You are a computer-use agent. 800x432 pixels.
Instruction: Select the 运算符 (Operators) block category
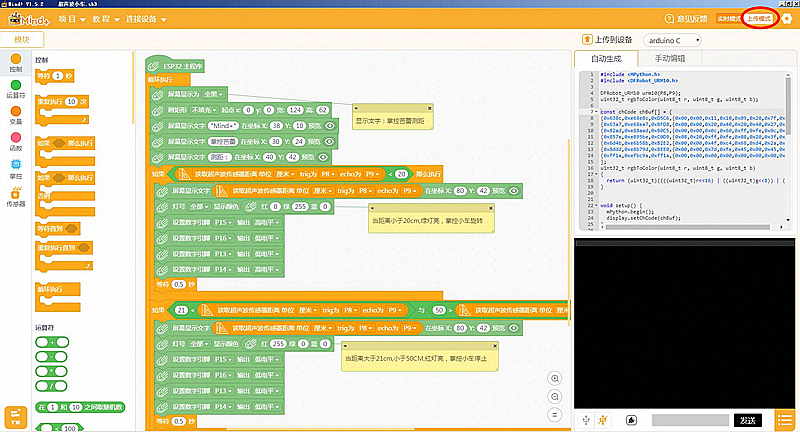point(15,88)
